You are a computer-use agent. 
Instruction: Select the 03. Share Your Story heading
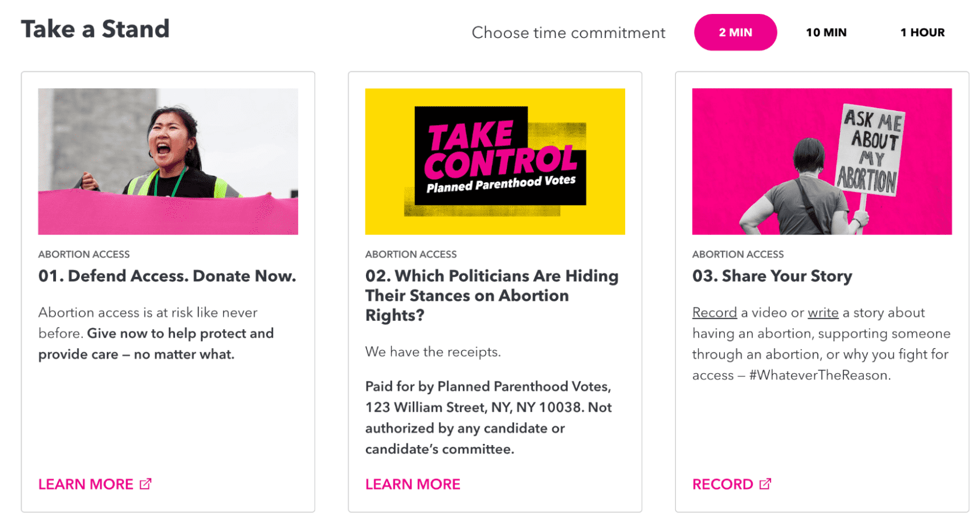[x=772, y=276]
